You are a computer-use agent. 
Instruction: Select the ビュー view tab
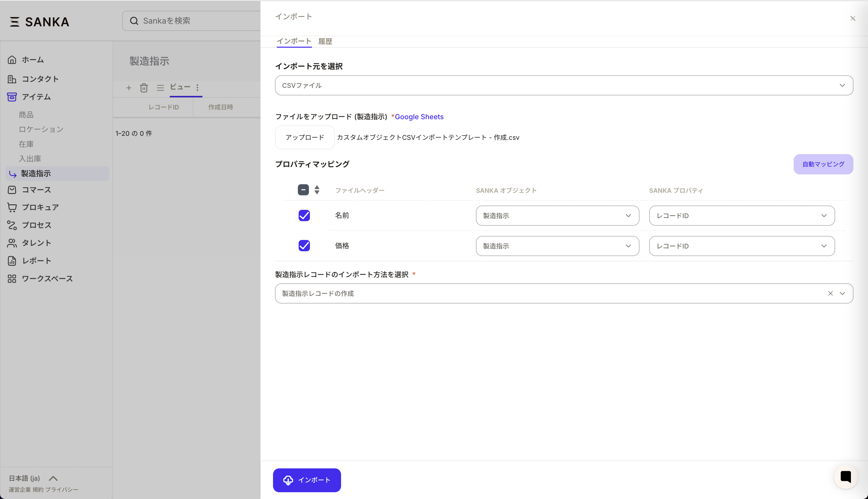pos(180,87)
